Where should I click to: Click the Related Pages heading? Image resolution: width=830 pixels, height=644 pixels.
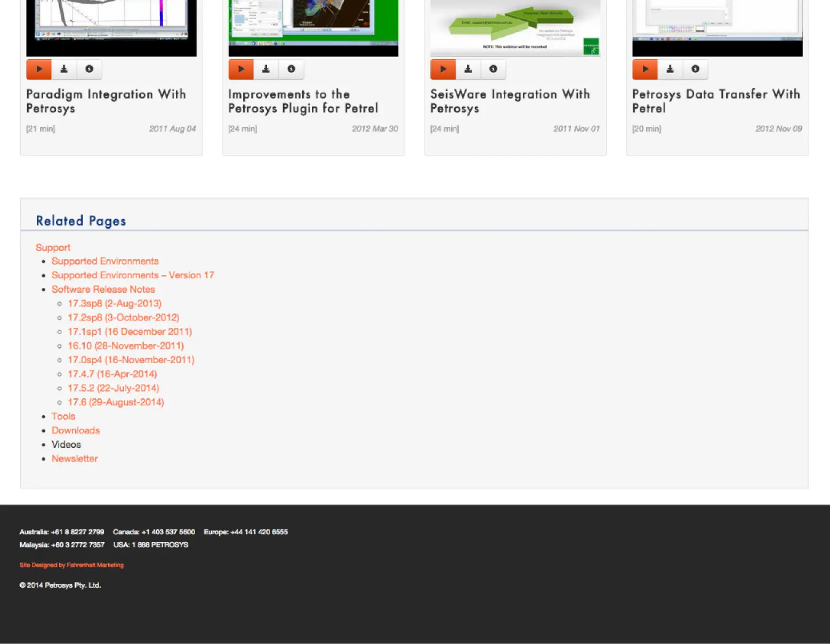tap(81, 221)
